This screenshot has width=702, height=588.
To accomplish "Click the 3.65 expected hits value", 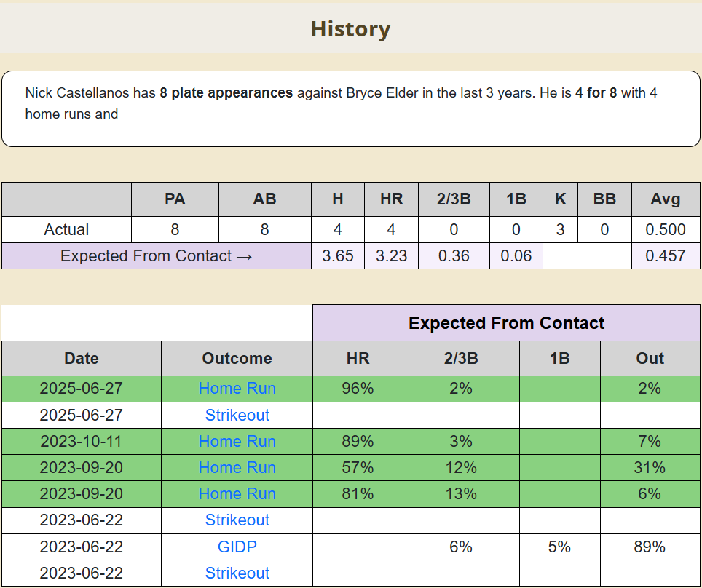I will click(x=338, y=255).
